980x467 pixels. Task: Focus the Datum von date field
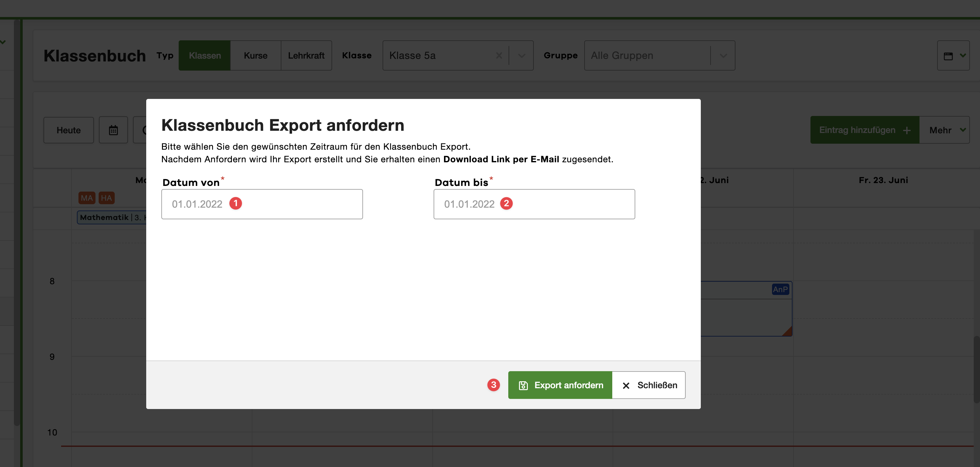coord(262,204)
